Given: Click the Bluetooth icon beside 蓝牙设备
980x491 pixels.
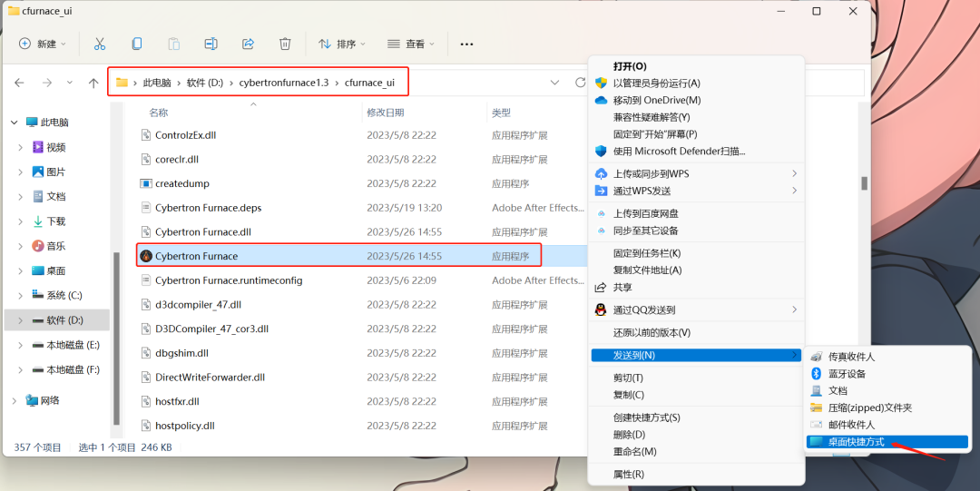Looking at the screenshot, I should pyautogui.click(x=816, y=373).
